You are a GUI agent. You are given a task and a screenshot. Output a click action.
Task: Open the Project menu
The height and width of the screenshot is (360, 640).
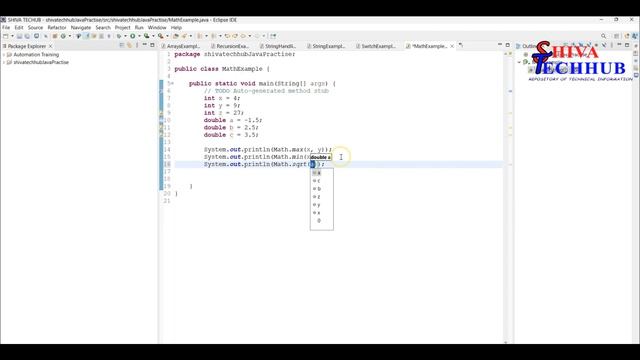tap(122, 28)
